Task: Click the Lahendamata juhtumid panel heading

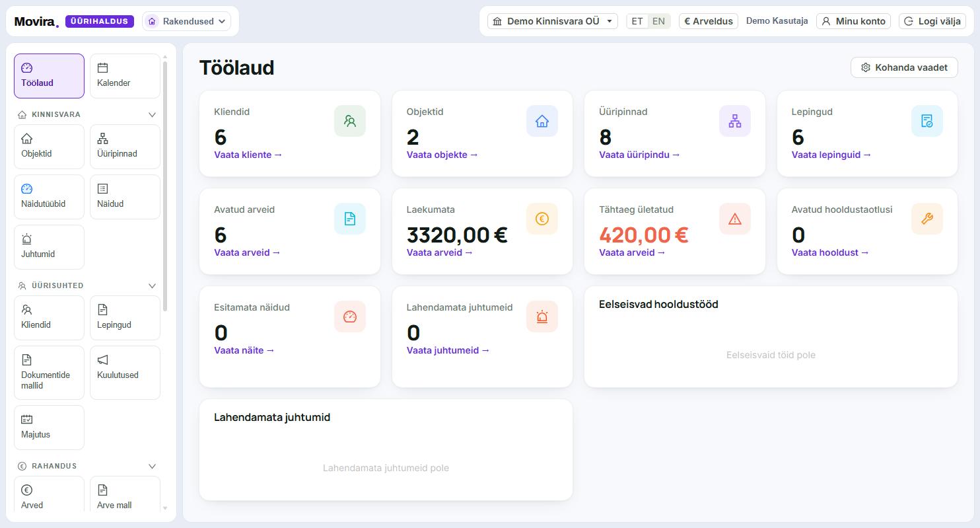Action: pyautogui.click(x=272, y=417)
